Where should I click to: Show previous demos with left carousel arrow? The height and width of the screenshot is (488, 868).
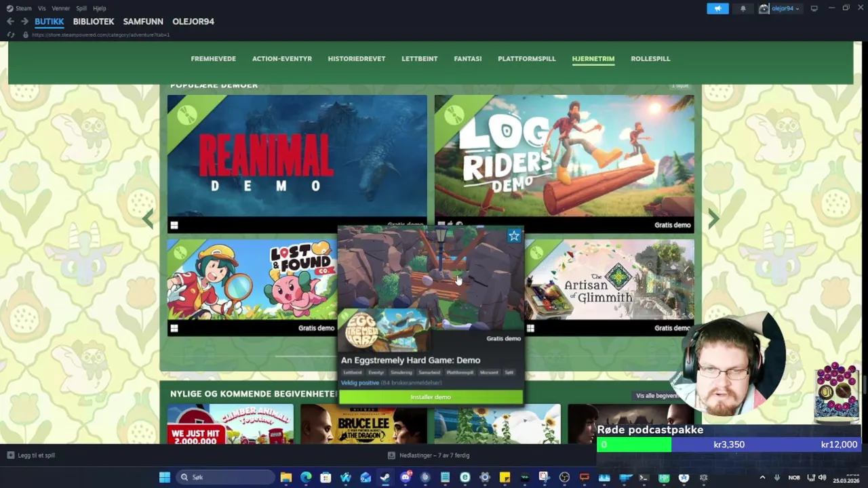tap(148, 218)
